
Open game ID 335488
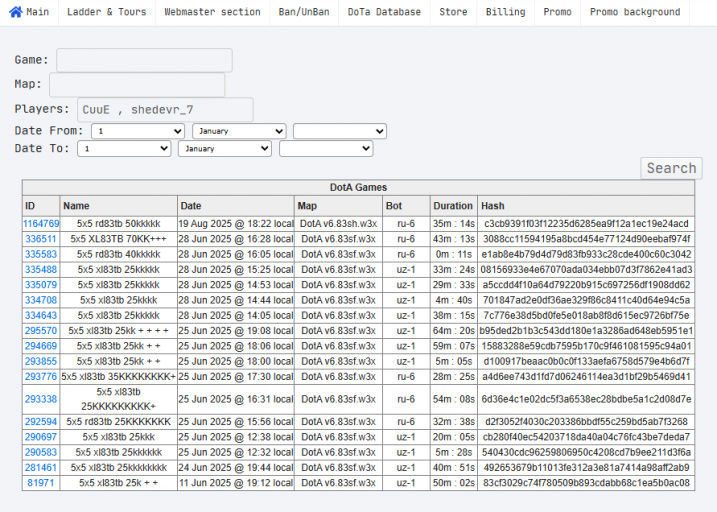41,270
